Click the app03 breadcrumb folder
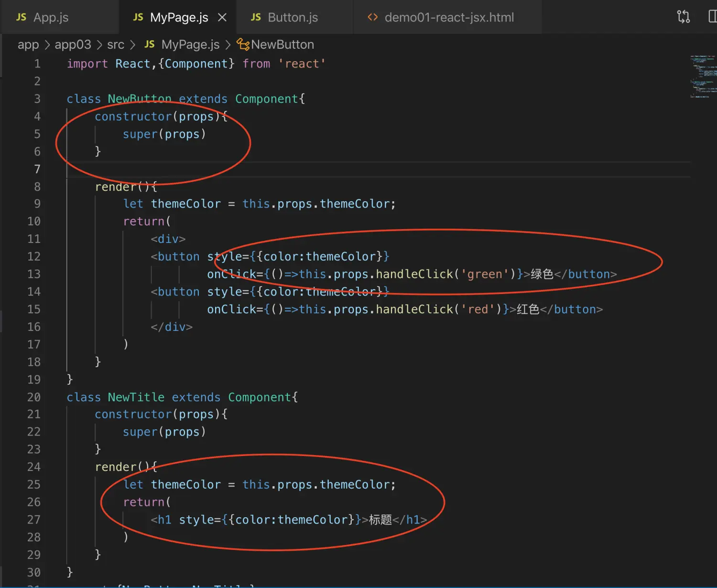Viewport: 717px width, 588px height. click(x=73, y=44)
